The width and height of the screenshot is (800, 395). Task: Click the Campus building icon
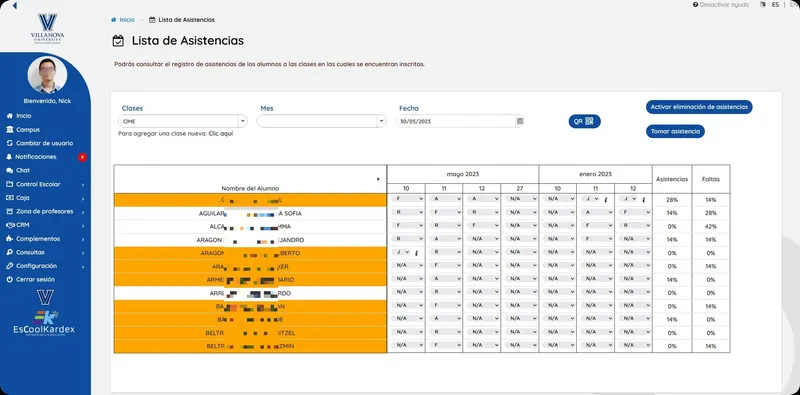coord(9,130)
